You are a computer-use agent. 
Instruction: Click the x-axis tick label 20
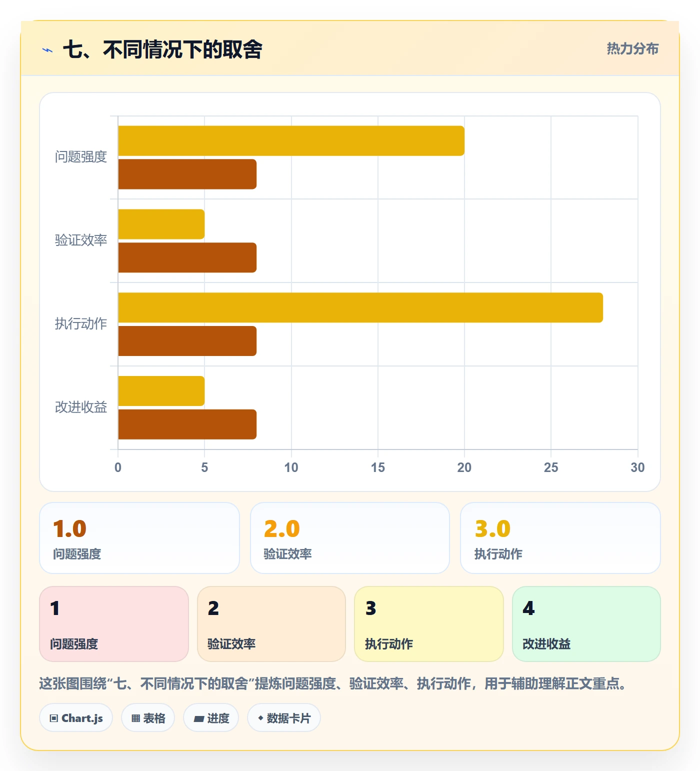click(464, 467)
